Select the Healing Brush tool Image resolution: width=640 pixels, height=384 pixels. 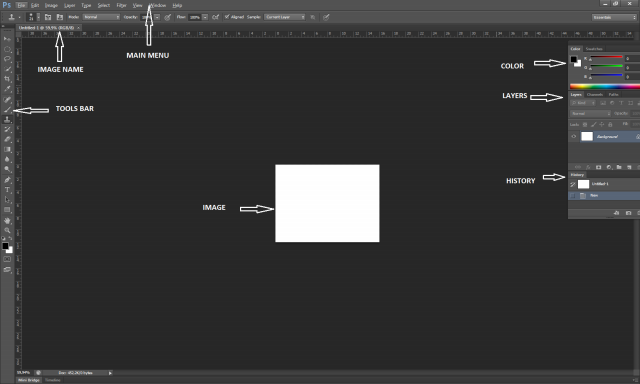[x=7, y=100]
